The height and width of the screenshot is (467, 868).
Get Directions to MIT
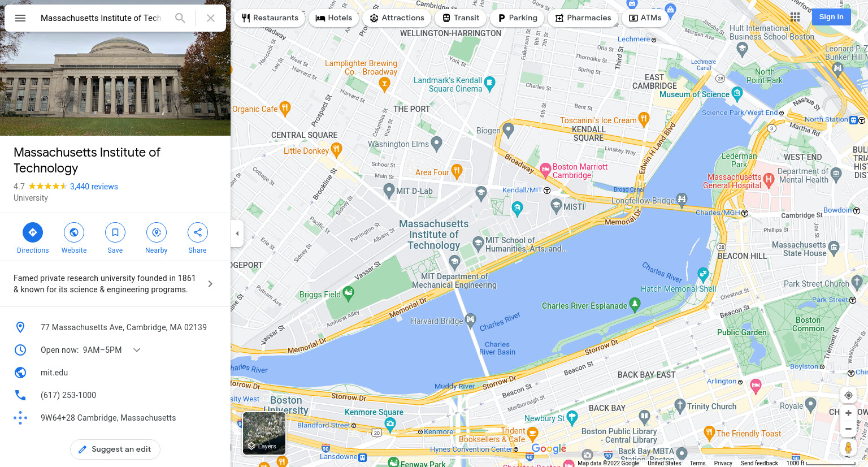[33, 232]
